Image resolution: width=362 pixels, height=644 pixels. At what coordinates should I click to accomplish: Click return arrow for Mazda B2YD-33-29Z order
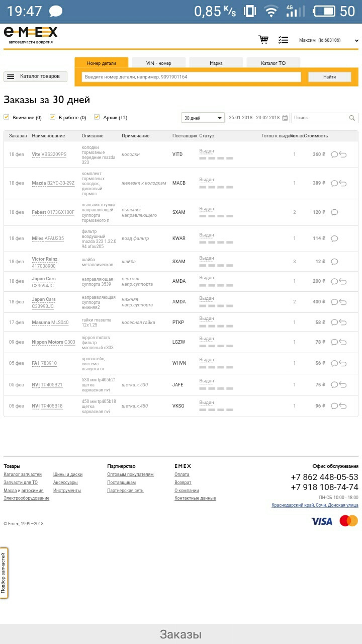click(343, 183)
